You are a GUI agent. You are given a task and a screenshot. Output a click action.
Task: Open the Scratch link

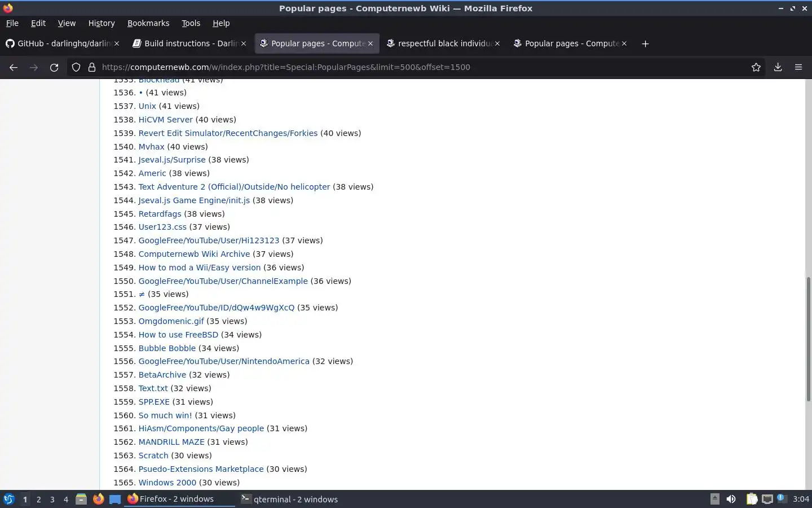(x=153, y=456)
